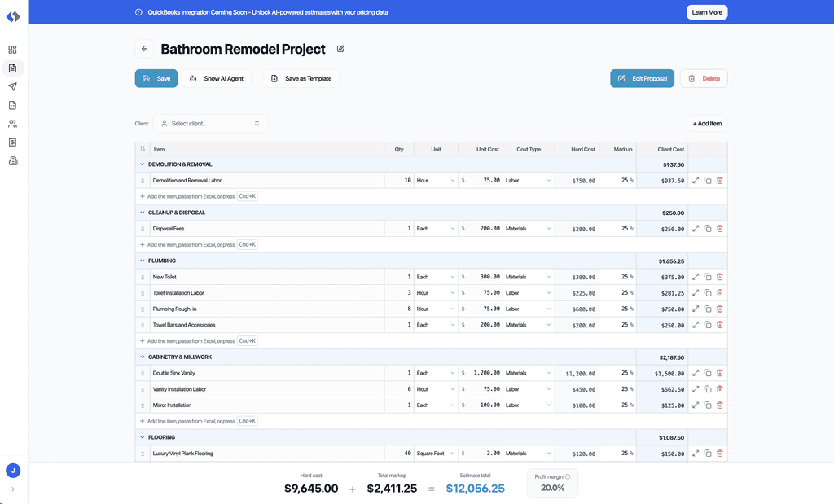
Task: Click the Delete estimate button
Action: pyautogui.click(x=704, y=78)
